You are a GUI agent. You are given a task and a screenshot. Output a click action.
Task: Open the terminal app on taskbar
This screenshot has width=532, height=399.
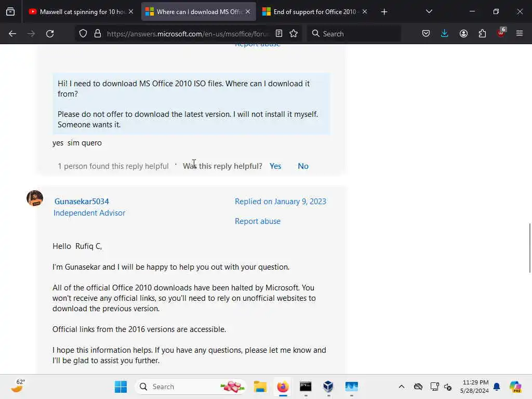305,387
